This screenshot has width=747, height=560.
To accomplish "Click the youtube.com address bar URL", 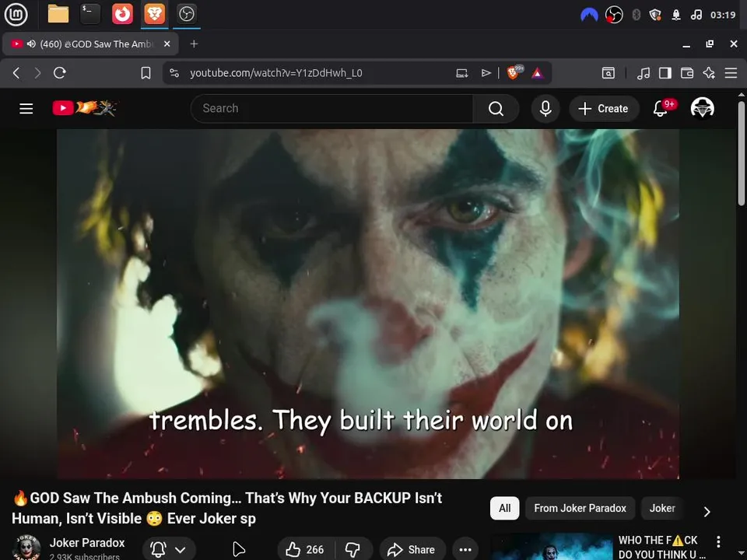I will [x=275, y=73].
